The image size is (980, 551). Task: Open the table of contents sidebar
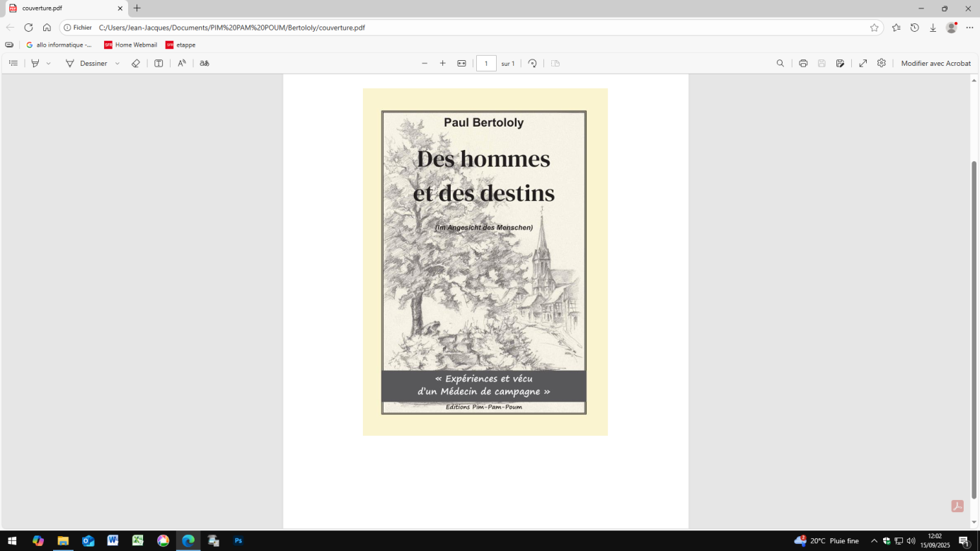(x=13, y=63)
